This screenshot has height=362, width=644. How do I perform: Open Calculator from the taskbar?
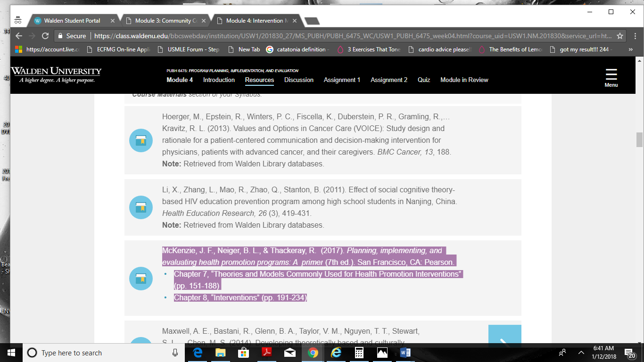359,353
